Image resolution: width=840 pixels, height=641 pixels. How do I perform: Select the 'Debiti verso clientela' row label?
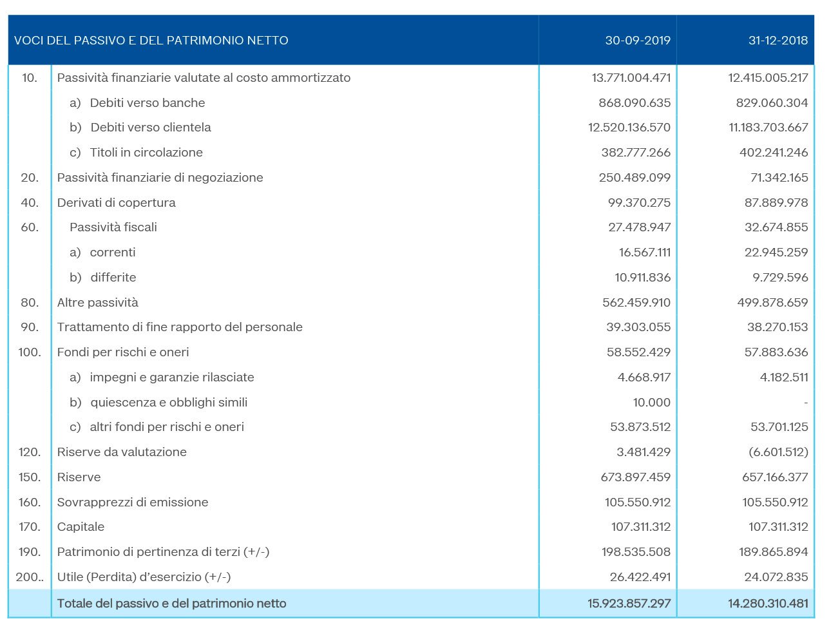pos(150,128)
